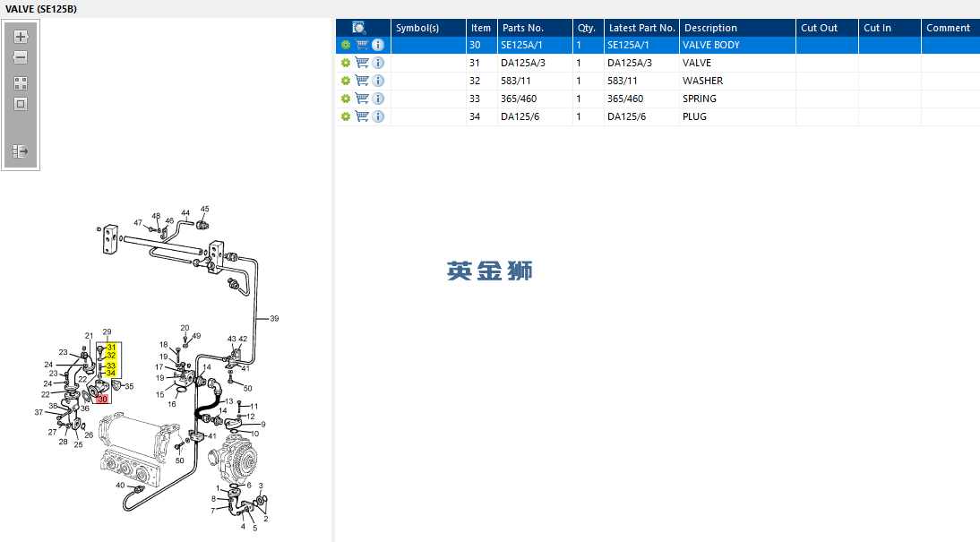Select the VALVE BODY description cell

coord(737,45)
